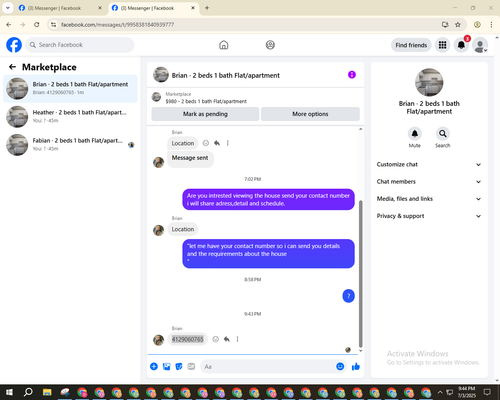Open the emoji picker in message box
The height and width of the screenshot is (400, 500).
[x=340, y=367]
